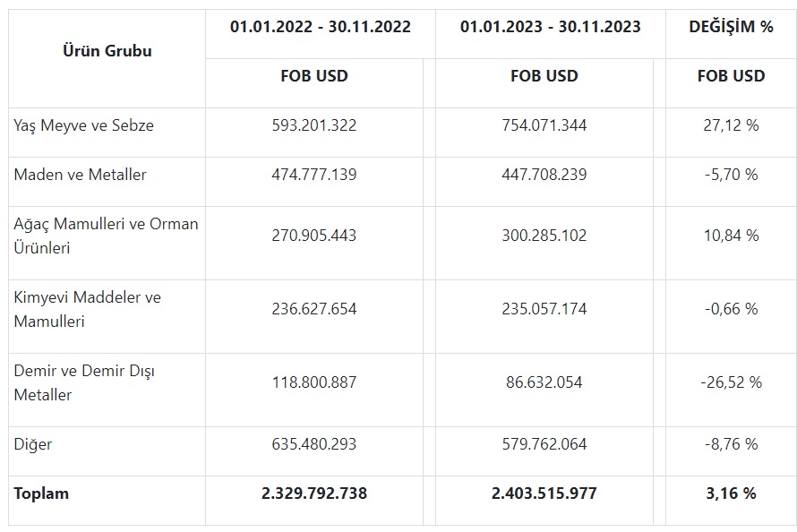Viewport: 797px width, 532px height.
Task: Click the Ürün Grubu column header
Action: 106,51
